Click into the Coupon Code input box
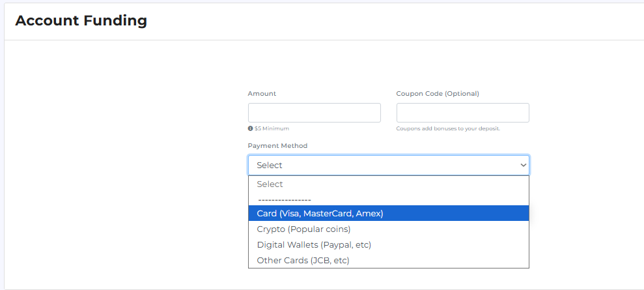Image resolution: width=644 pixels, height=290 pixels. click(x=462, y=113)
